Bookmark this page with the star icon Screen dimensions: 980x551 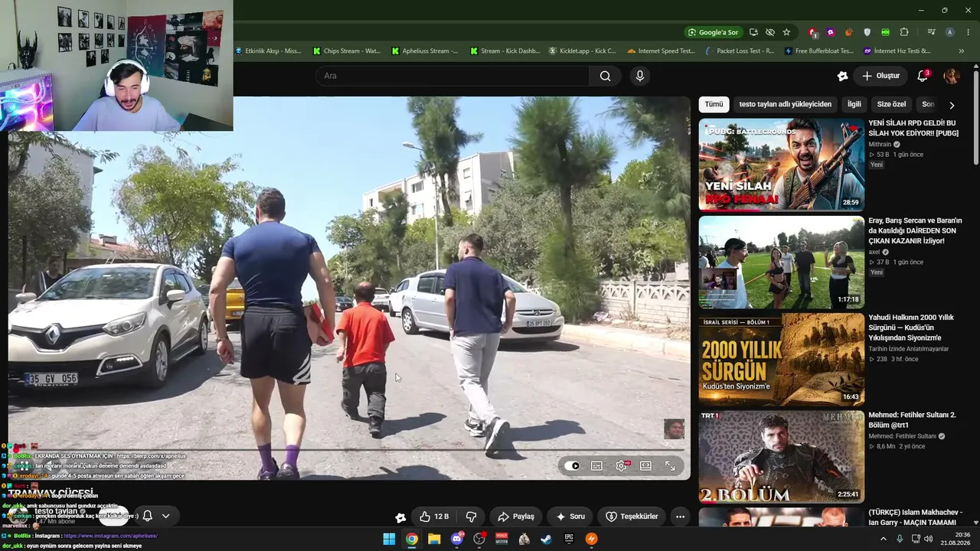coord(786,32)
